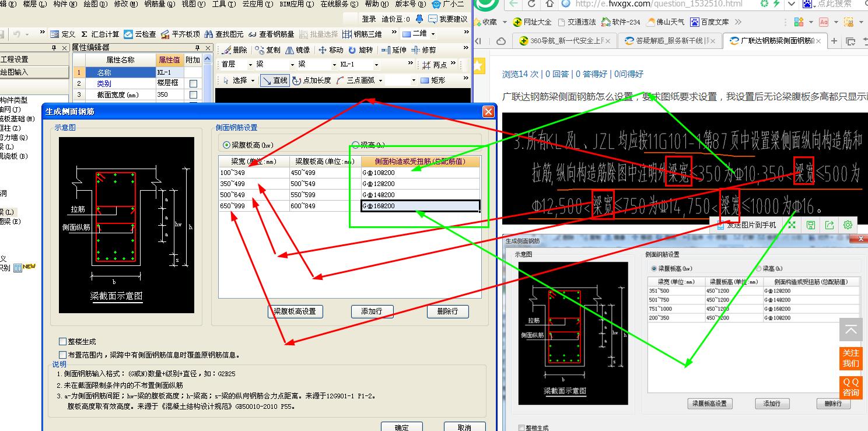
Task: Select the 移动 move tool
Action: point(331,50)
